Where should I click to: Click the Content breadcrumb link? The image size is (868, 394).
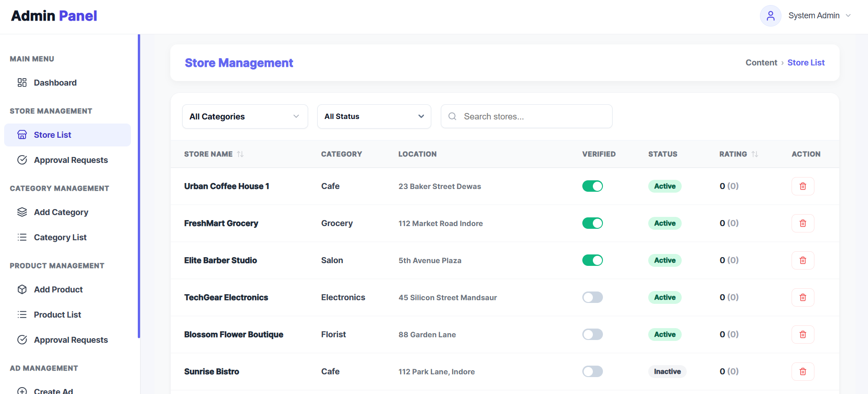click(761, 63)
